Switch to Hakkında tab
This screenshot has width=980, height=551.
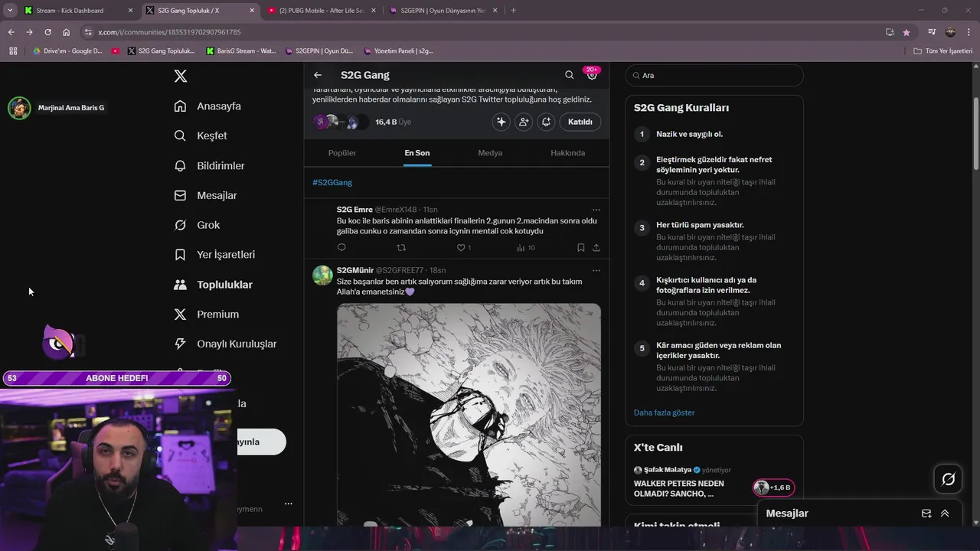567,153
